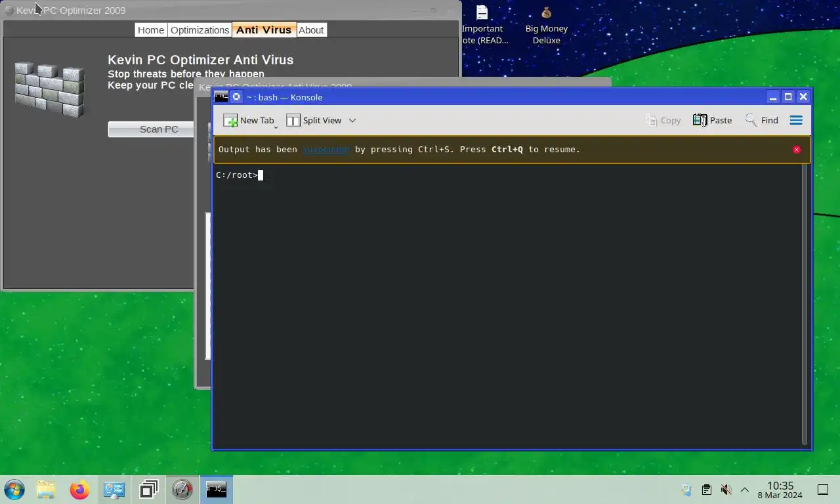Screen dimensions: 840x504
Task: Expand hidden system tray icons arrow
Action: (745, 490)
